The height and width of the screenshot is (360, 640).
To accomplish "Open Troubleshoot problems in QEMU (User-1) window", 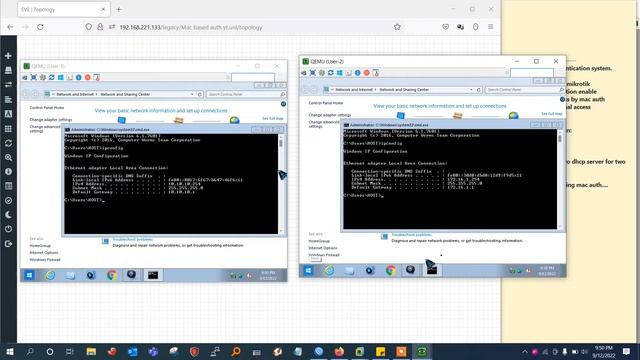I will (x=133, y=240).
